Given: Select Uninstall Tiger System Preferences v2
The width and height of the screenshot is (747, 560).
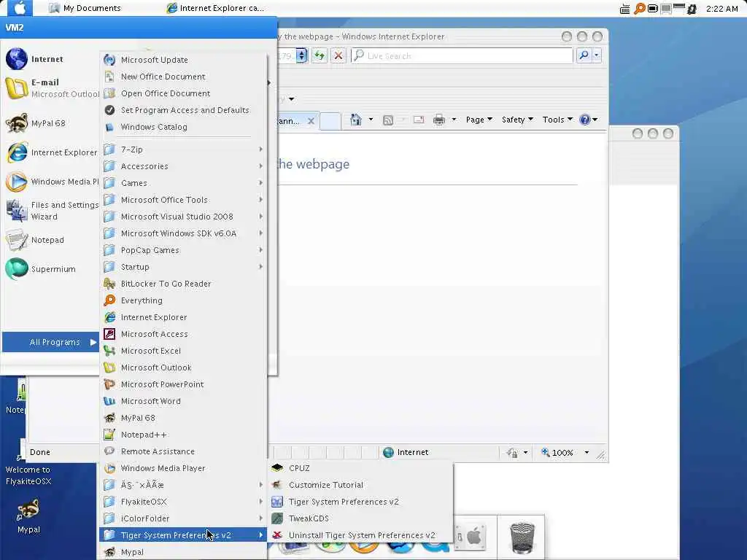Looking at the screenshot, I should point(360,535).
